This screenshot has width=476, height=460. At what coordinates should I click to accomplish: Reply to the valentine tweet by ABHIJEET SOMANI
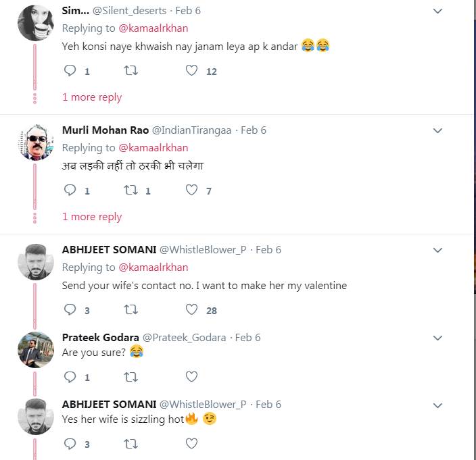pos(70,310)
